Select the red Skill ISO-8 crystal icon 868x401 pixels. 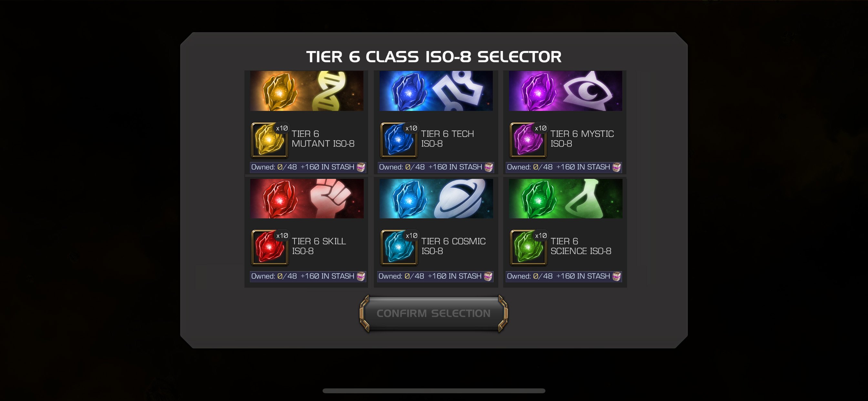click(270, 247)
